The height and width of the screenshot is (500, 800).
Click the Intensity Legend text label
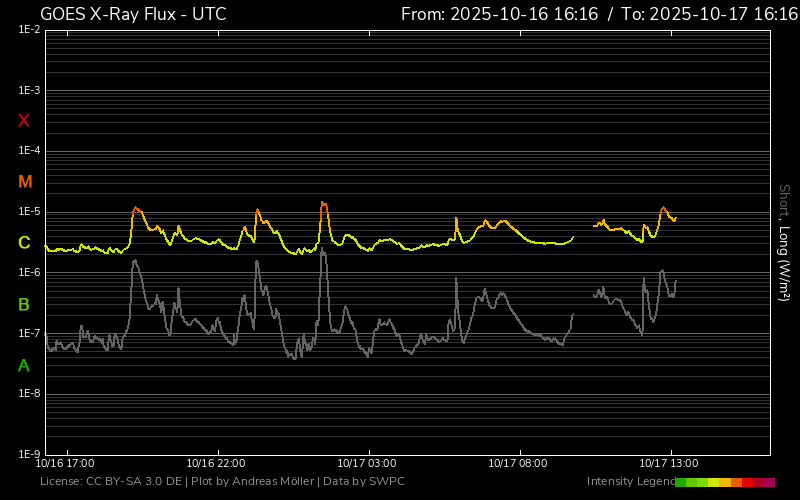tap(629, 482)
